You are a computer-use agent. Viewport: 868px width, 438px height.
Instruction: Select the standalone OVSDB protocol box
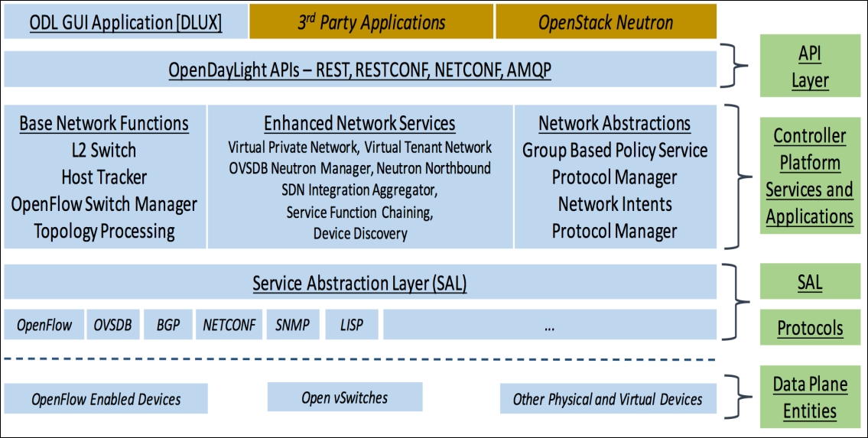(x=112, y=325)
